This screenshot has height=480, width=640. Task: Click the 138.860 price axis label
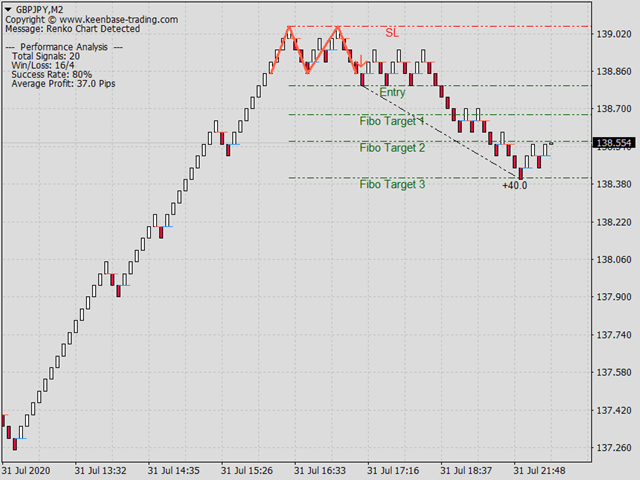(614, 71)
